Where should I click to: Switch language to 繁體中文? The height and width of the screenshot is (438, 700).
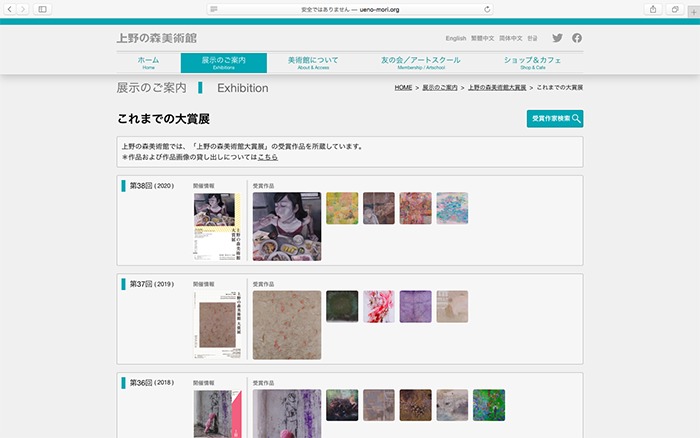pos(482,38)
